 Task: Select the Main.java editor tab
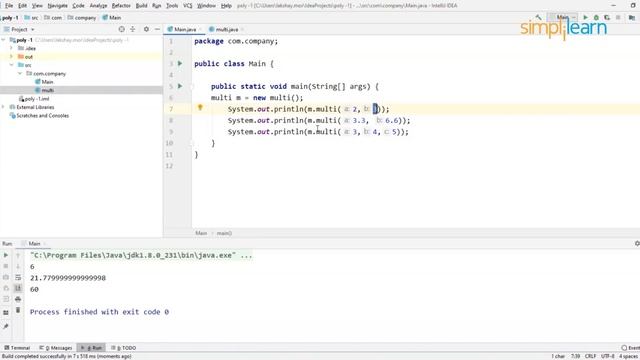click(x=185, y=29)
